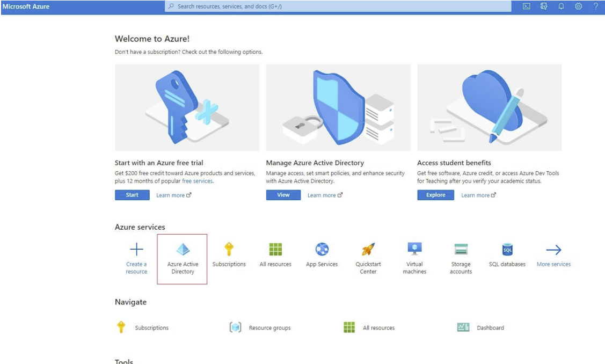Open the portal settings gear
The height and width of the screenshot is (364, 605).
pos(578,6)
